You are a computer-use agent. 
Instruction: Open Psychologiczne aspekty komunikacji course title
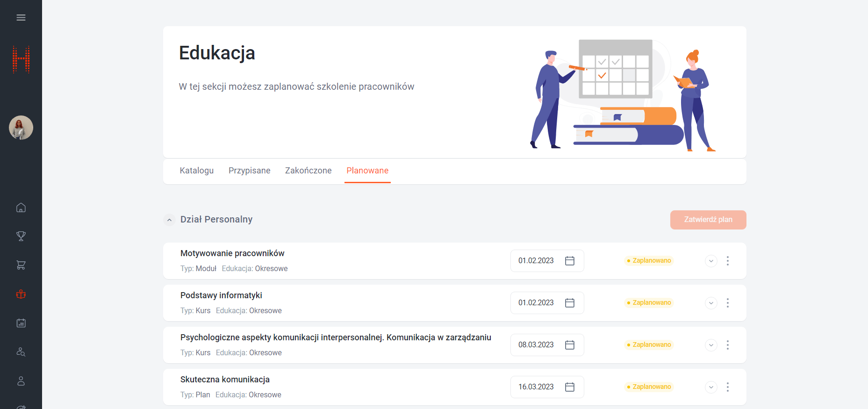pyautogui.click(x=335, y=337)
